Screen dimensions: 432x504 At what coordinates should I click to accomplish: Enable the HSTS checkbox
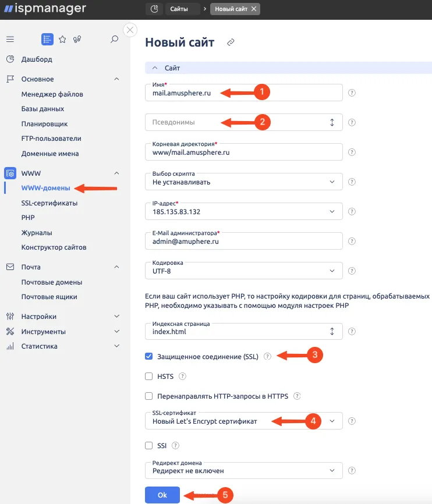pyautogui.click(x=148, y=376)
